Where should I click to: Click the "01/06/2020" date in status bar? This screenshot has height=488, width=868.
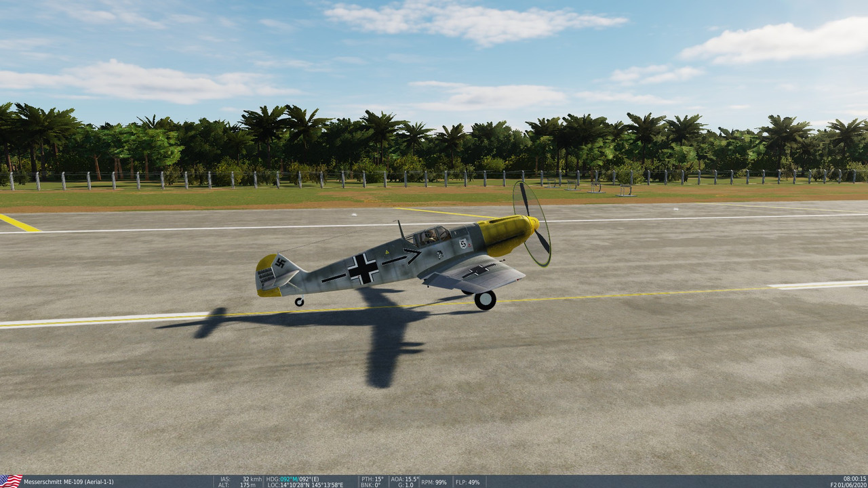(853, 485)
